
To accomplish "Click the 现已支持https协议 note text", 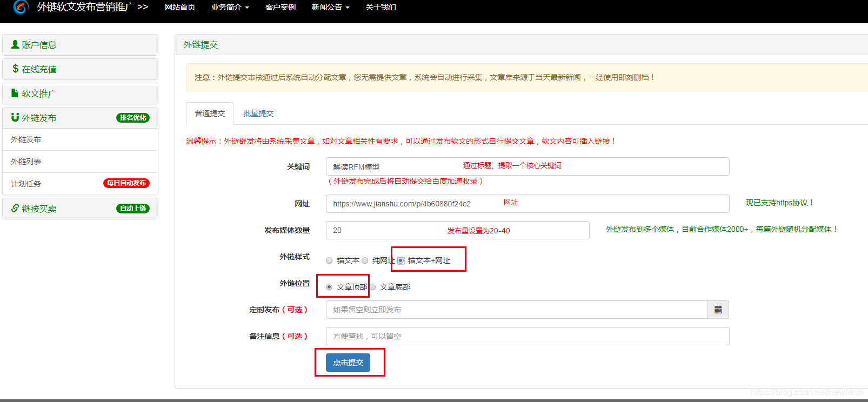I will pyautogui.click(x=779, y=203).
